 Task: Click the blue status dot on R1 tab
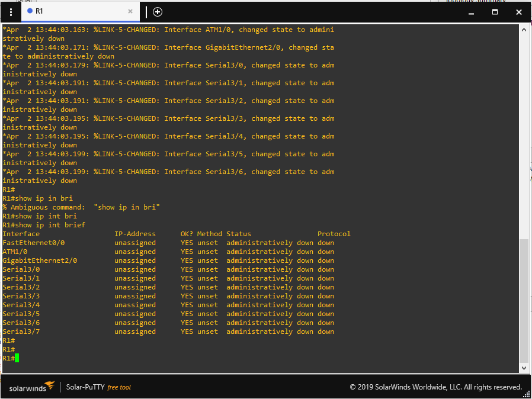pos(30,11)
